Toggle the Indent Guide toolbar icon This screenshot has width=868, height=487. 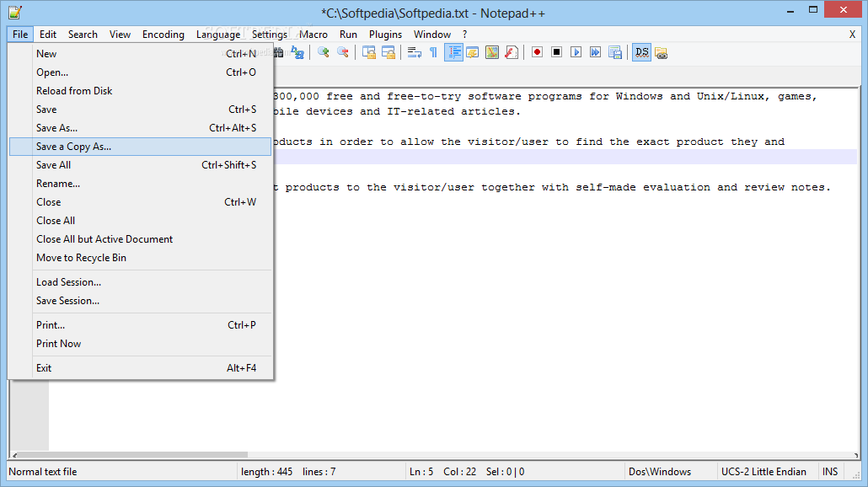point(453,52)
